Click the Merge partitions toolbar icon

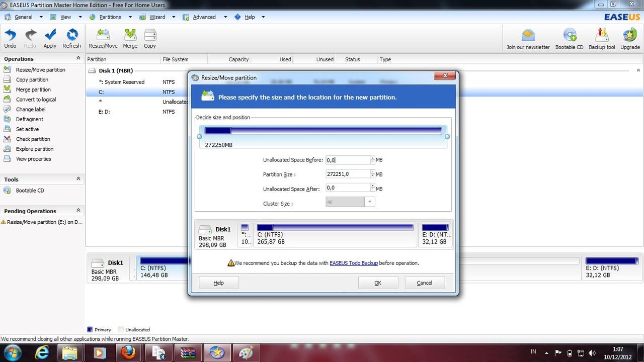coord(130,36)
